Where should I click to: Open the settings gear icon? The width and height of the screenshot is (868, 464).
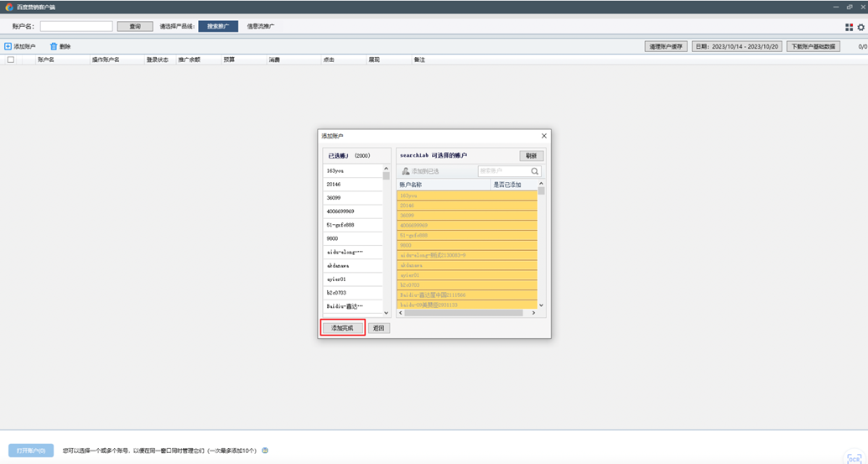coord(860,27)
